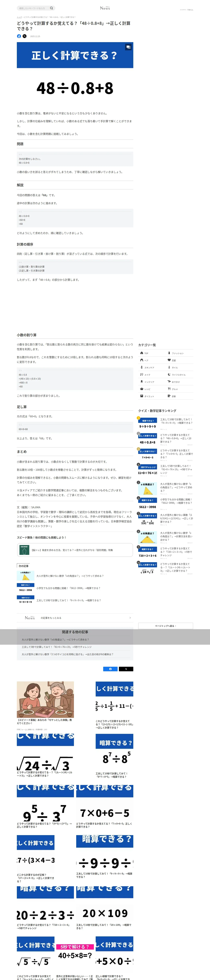Image resolution: width=210 pixels, height=980 pixels.
Task: Select the ファッション category dress icon
Action: [169, 353]
